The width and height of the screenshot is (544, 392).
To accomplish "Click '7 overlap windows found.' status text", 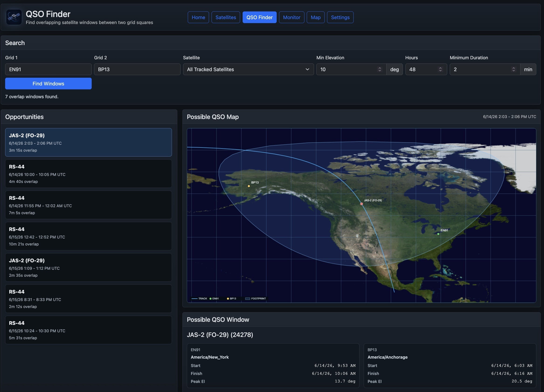I will pos(32,96).
